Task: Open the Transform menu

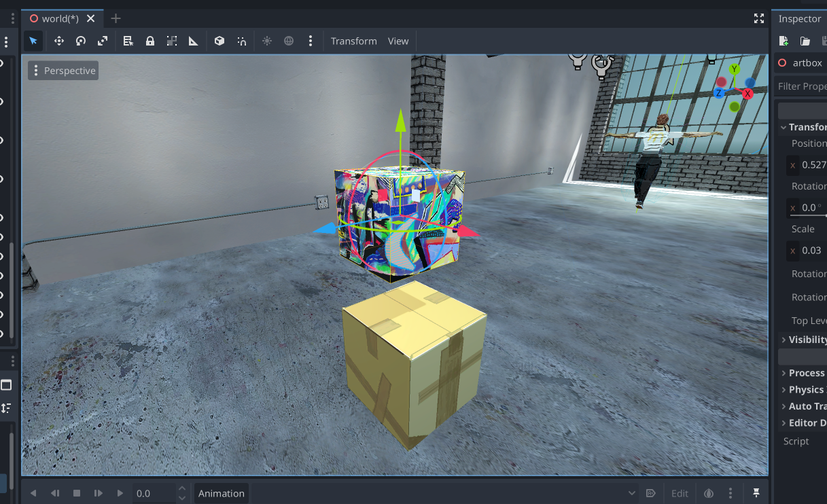Action: click(x=353, y=41)
